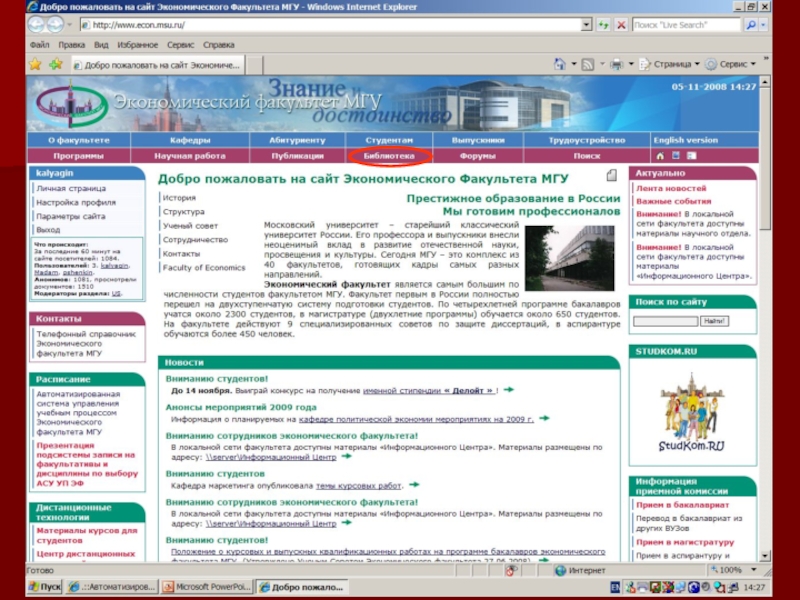Open the Студентам site menu item

[x=389, y=140]
